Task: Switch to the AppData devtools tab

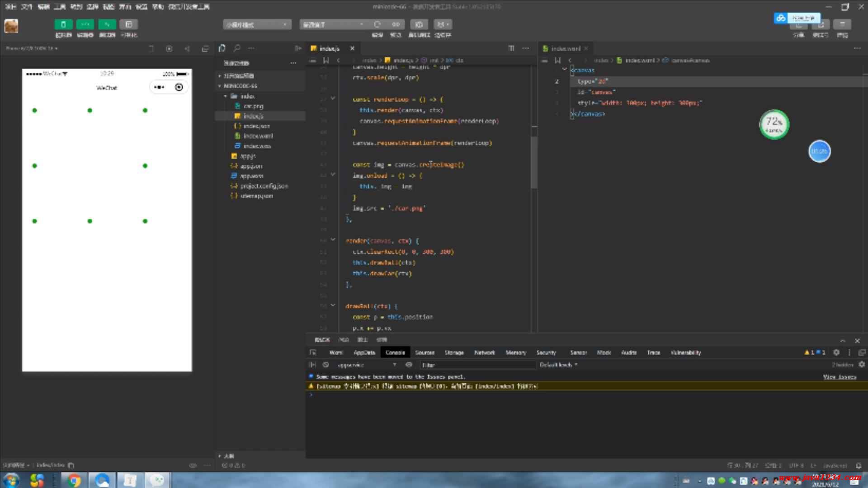Action: (x=364, y=352)
